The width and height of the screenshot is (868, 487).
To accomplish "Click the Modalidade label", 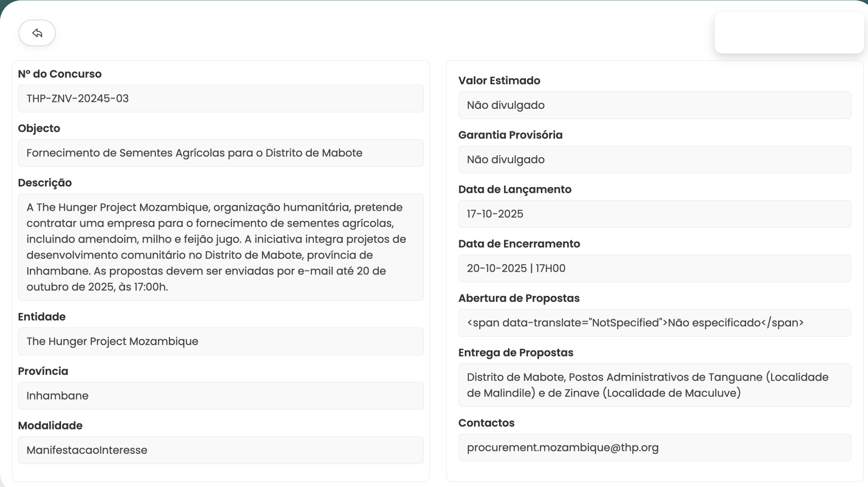I will pyautogui.click(x=50, y=425).
